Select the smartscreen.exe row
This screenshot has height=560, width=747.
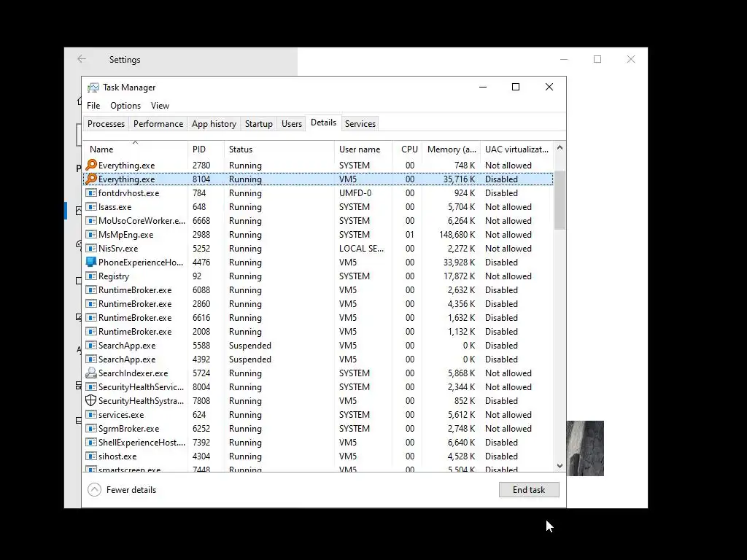tap(318, 469)
